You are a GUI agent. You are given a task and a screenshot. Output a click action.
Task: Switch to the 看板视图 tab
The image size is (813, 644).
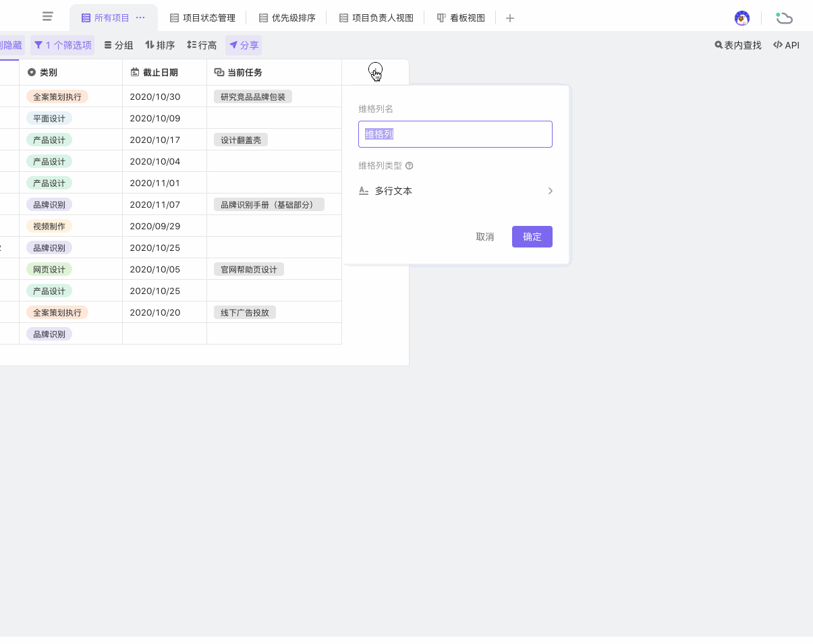[461, 18]
